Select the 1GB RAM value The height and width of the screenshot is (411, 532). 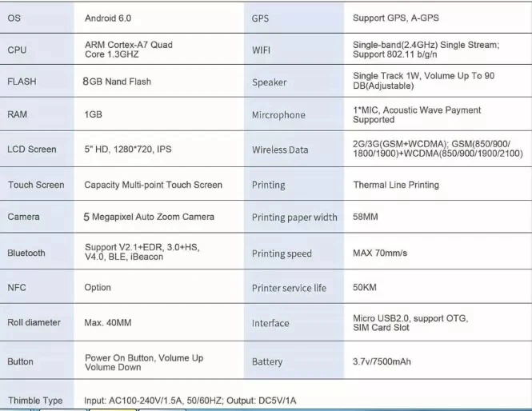click(93, 115)
